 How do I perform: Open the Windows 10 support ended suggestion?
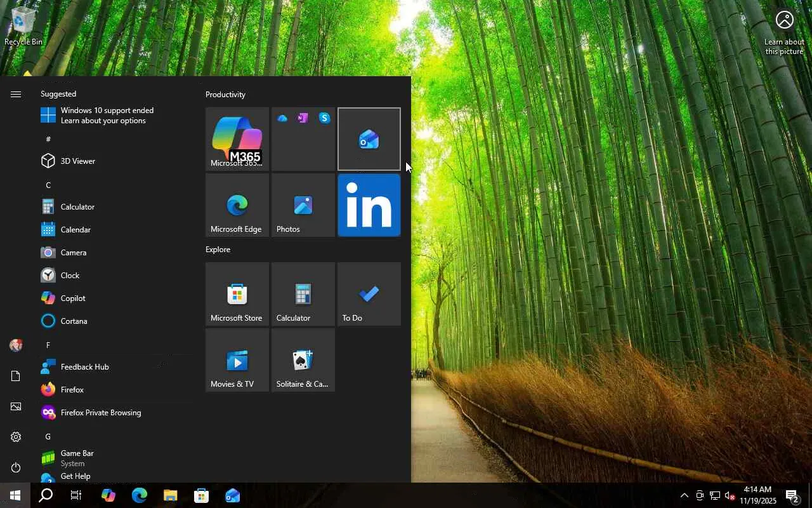pos(114,116)
